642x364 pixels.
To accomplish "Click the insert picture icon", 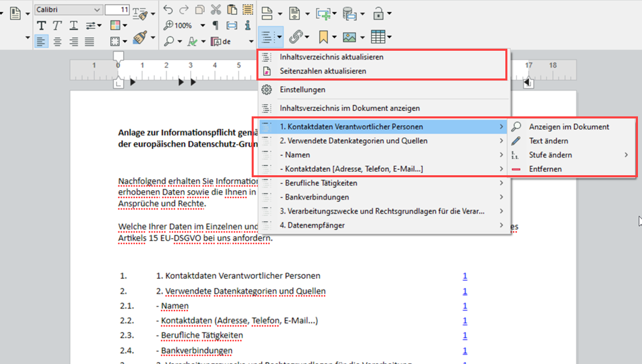I will 349,37.
